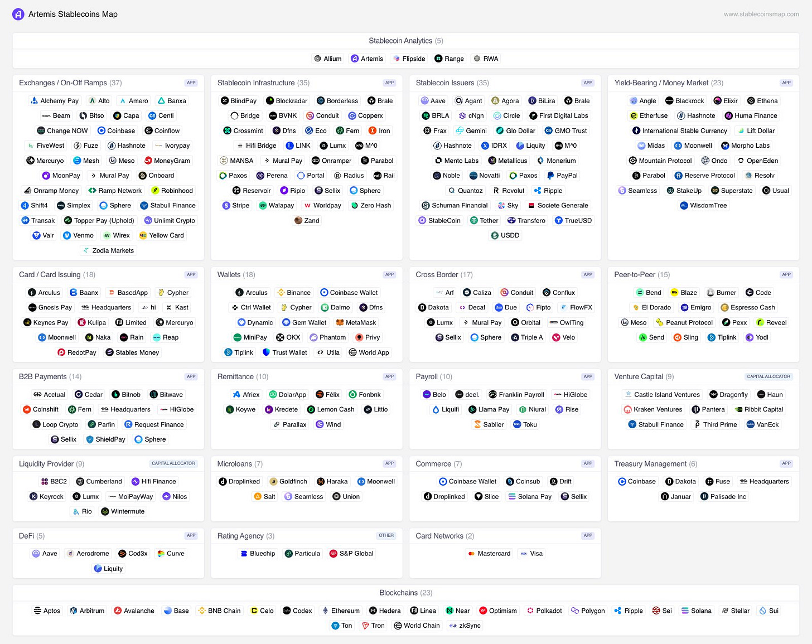Click the Sablier icon in Payroll
This screenshot has height=644, width=812.
477,425
